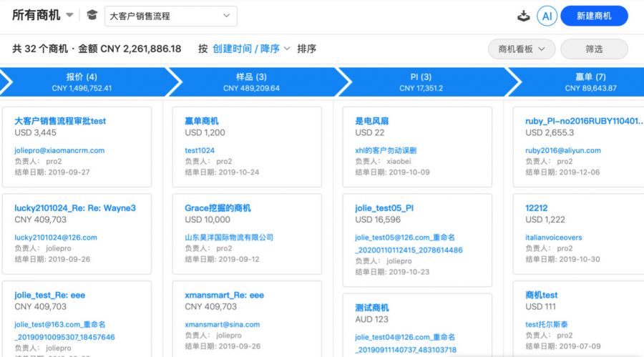Click the graduation cap icon
Screen dimensions: 644x357
tap(92, 15)
